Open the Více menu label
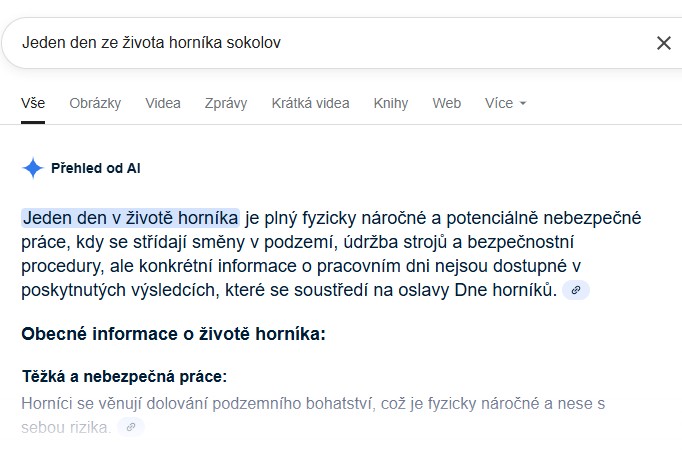The width and height of the screenshot is (682, 454). pyautogui.click(x=499, y=103)
